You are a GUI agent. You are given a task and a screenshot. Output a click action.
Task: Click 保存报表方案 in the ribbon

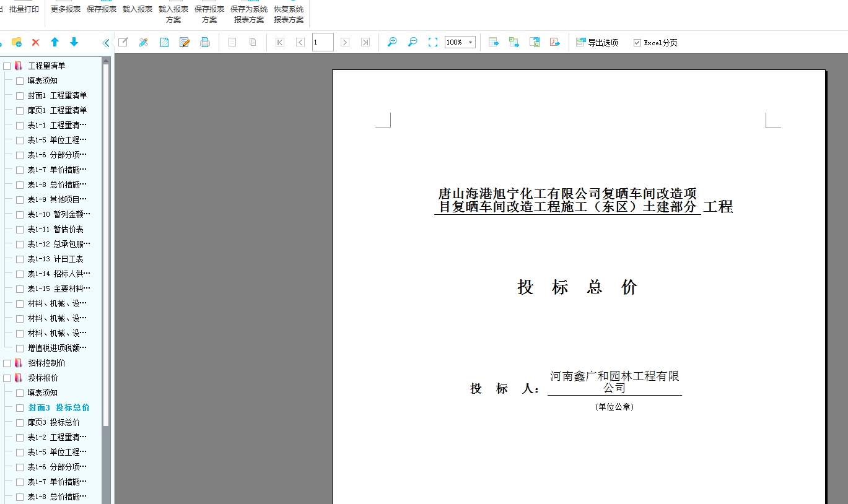coord(209,14)
